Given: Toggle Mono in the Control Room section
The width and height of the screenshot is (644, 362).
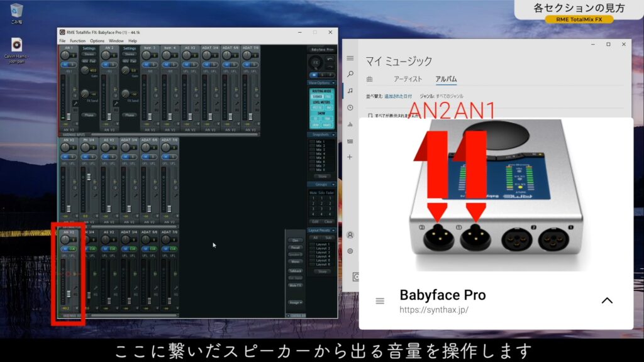Looking at the screenshot, I should (296, 262).
